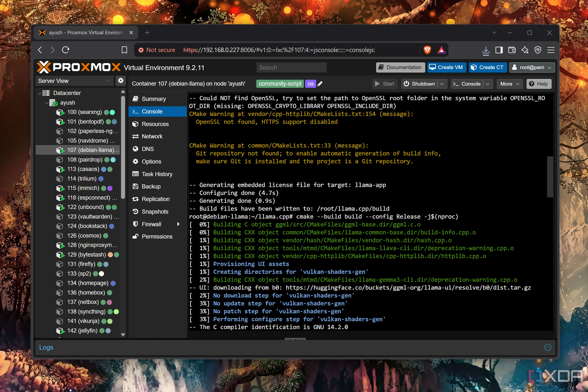Open the DNS tab
This screenshot has height=392, width=588.
[x=157, y=149]
